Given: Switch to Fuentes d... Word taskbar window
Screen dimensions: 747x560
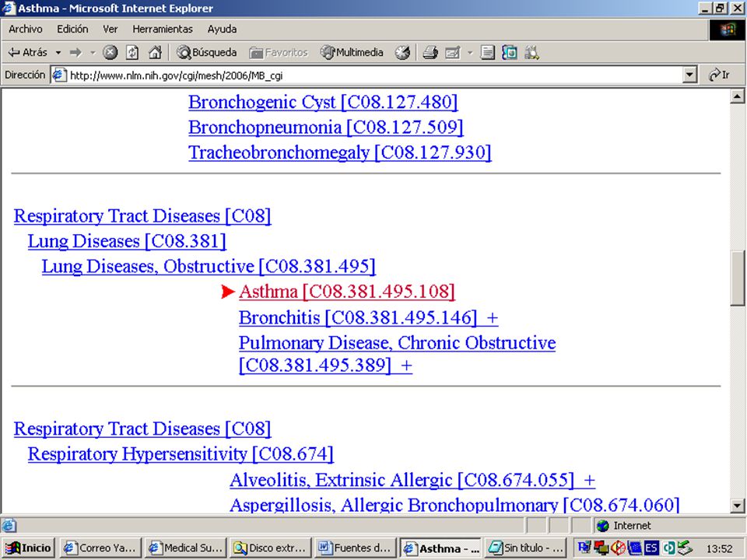Looking at the screenshot, I should pyautogui.click(x=355, y=548).
